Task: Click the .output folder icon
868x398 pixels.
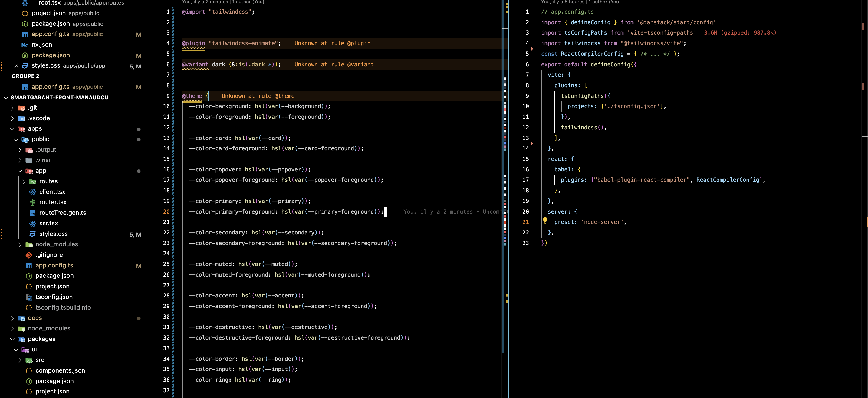Action: [29, 150]
